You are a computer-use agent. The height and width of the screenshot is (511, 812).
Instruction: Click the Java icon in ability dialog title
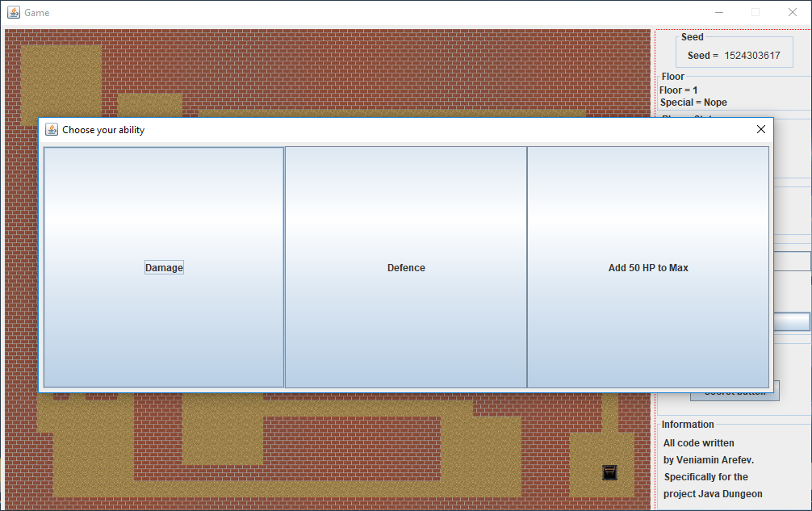pos(52,129)
